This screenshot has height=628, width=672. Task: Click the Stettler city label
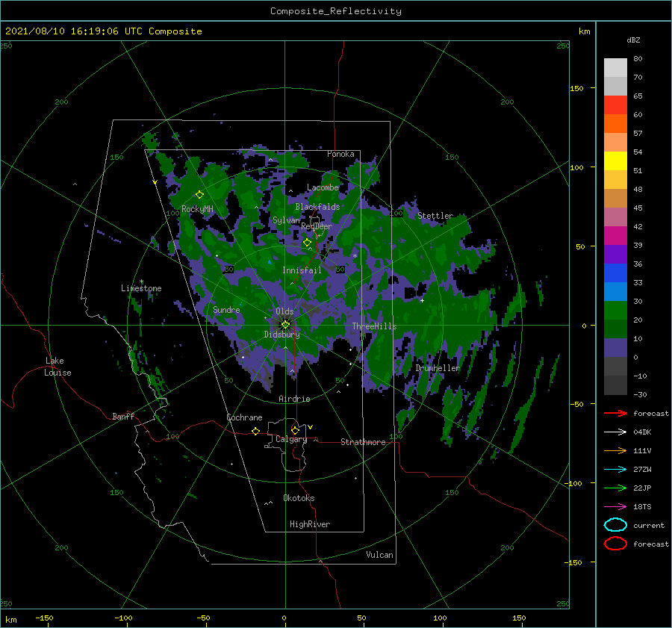[x=435, y=216]
